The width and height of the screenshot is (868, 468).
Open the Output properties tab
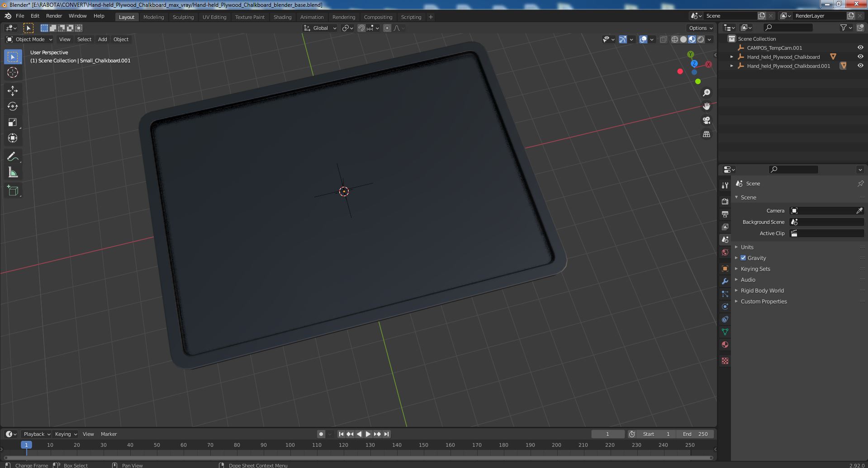pyautogui.click(x=725, y=214)
